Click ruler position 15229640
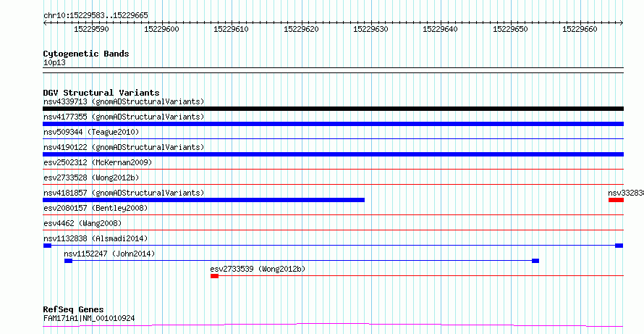 click(440, 29)
